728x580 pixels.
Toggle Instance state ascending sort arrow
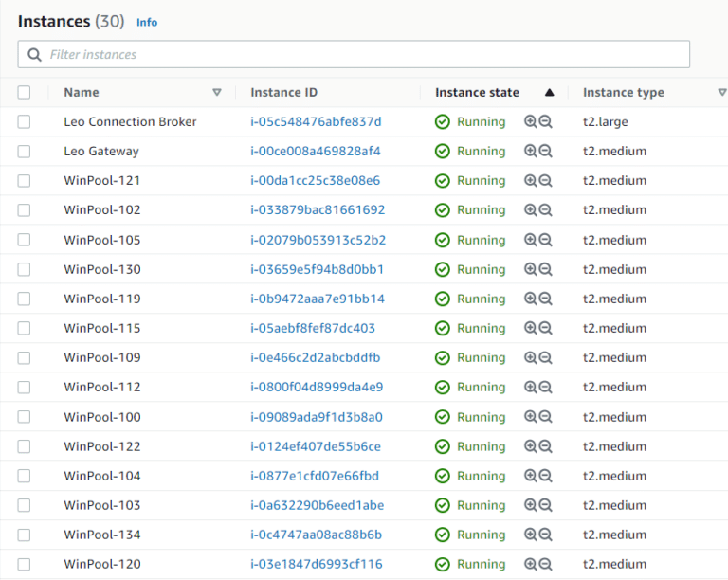(549, 92)
